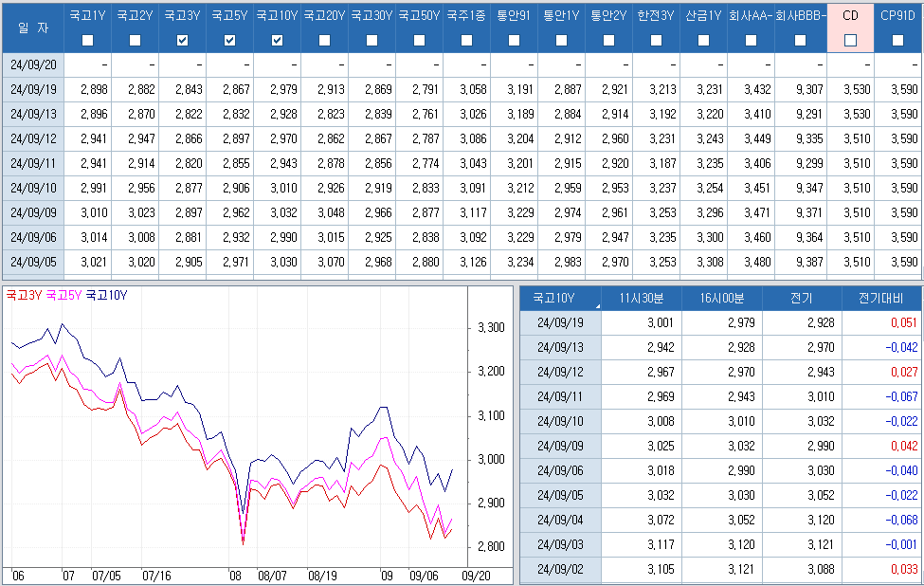This screenshot has width=924, height=586.
Task: Select the 24/09/02 row in 국고10Y table
Action: (561, 570)
